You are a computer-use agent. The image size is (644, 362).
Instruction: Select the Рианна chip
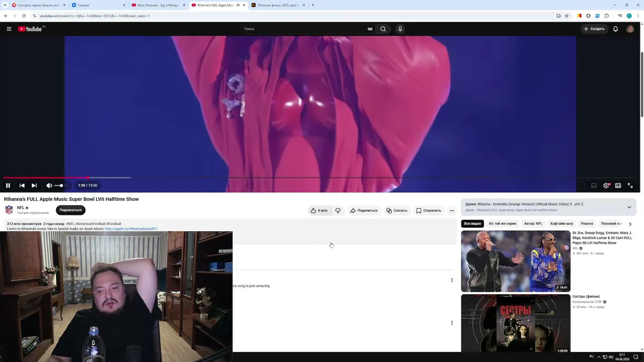point(587,224)
